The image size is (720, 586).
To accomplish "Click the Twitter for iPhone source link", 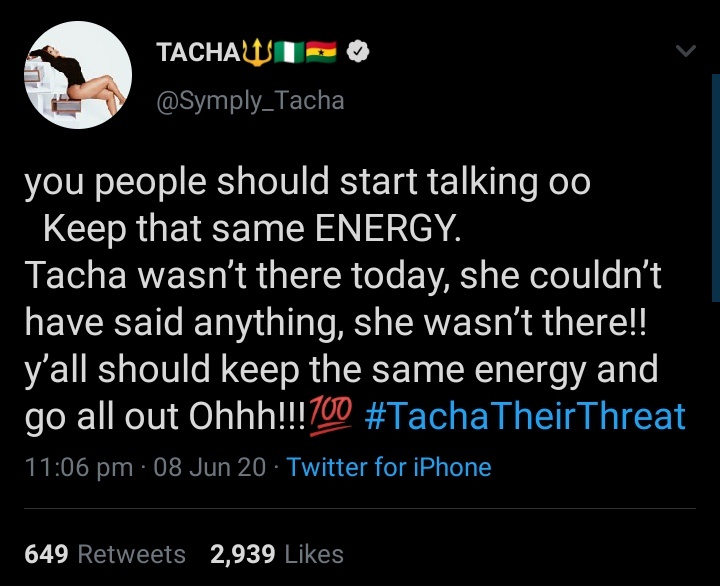I will [389, 467].
